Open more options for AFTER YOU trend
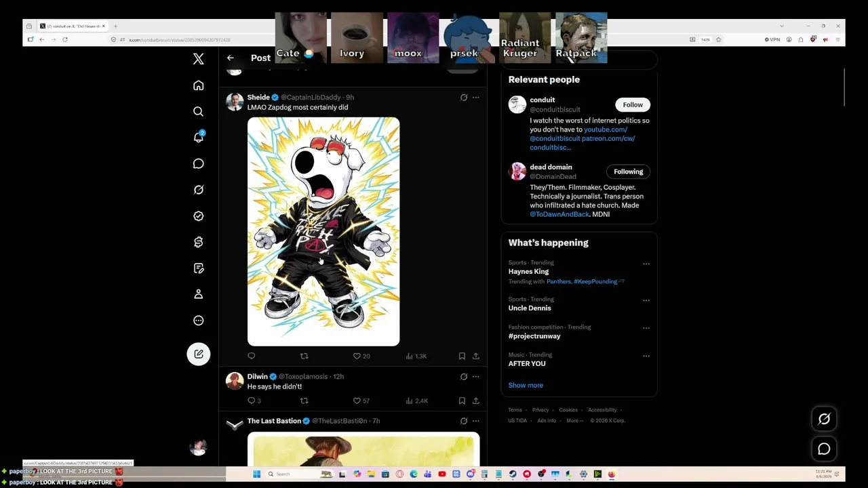 click(x=646, y=356)
